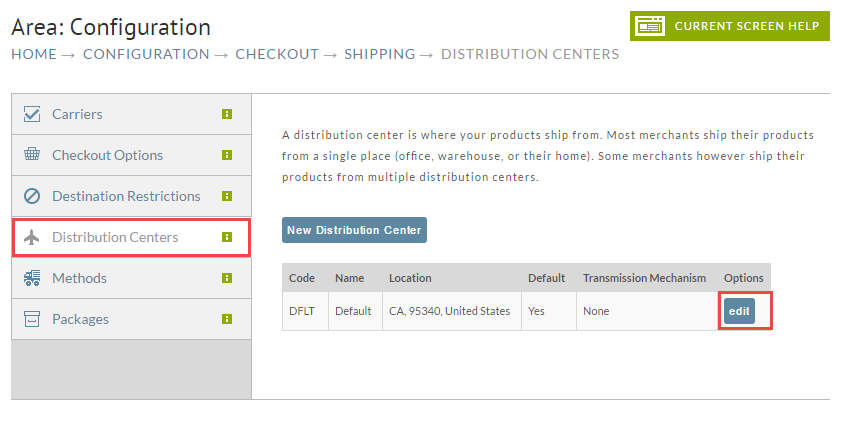Screen dimensions: 847x445
Task: Click the Distribution Centers airplane icon
Action: point(32,237)
